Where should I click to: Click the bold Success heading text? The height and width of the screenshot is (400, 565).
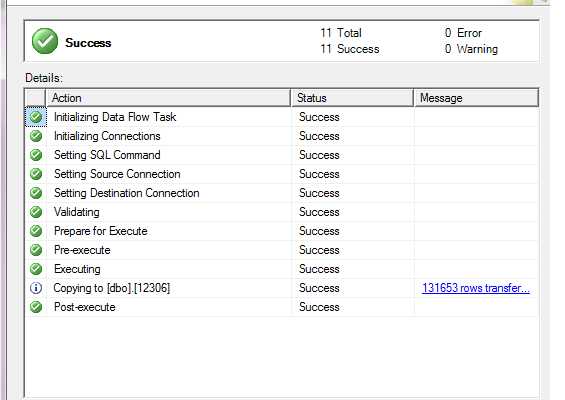point(88,43)
